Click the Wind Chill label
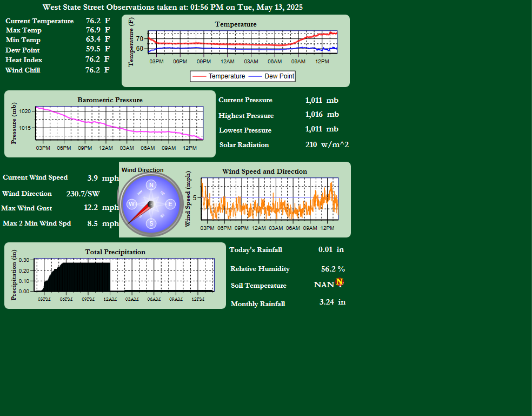The height and width of the screenshot is (416, 532). pyautogui.click(x=23, y=70)
